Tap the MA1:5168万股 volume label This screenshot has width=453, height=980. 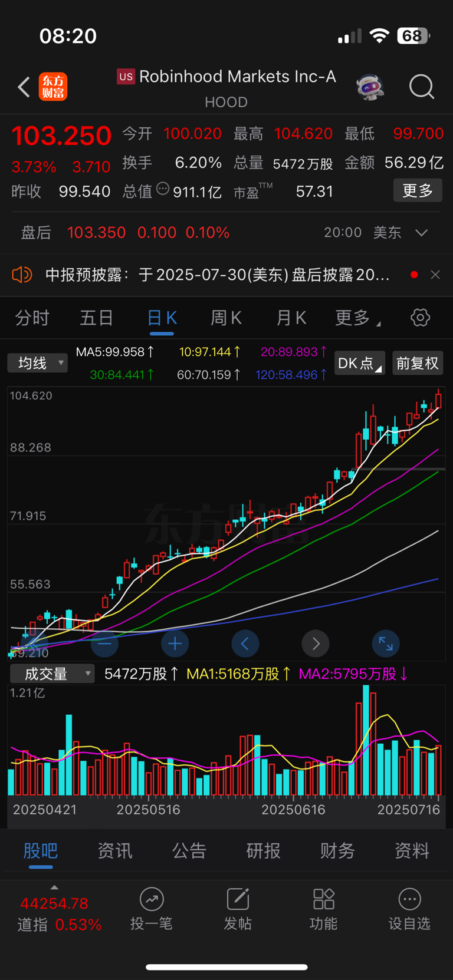click(x=238, y=674)
